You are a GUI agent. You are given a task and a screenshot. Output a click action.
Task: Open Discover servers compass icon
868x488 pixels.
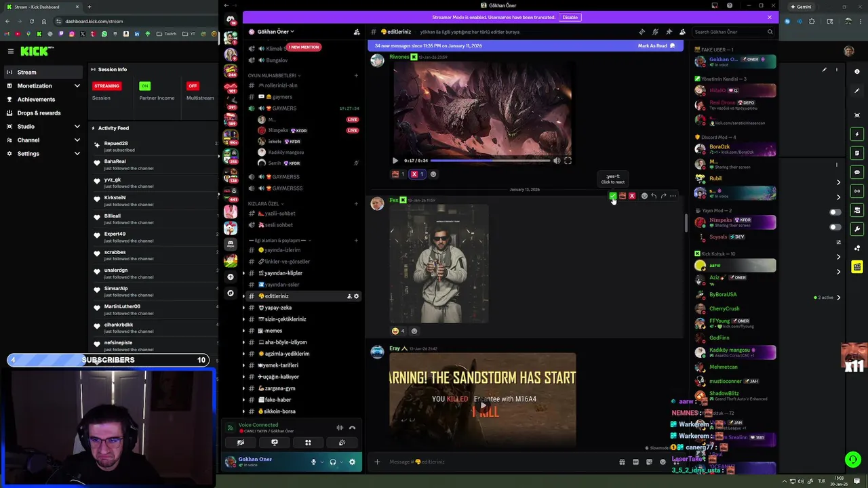pyautogui.click(x=231, y=293)
